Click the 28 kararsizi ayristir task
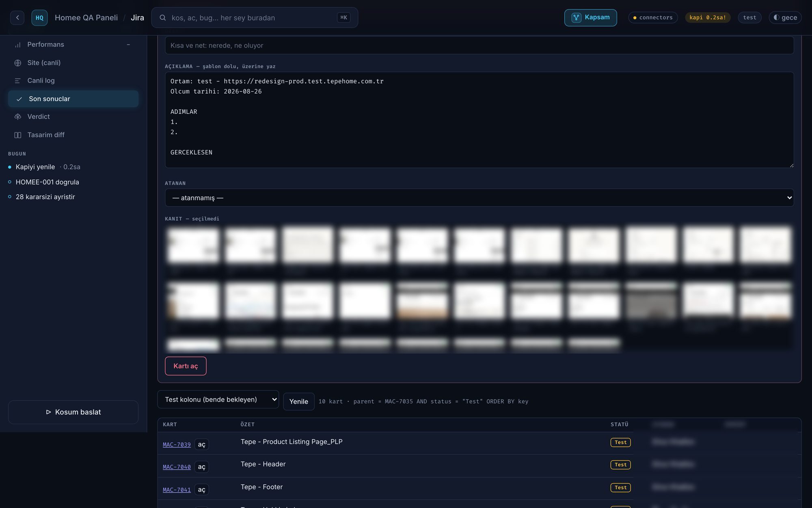Viewport: 812px width, 508px height. (45, 197)
